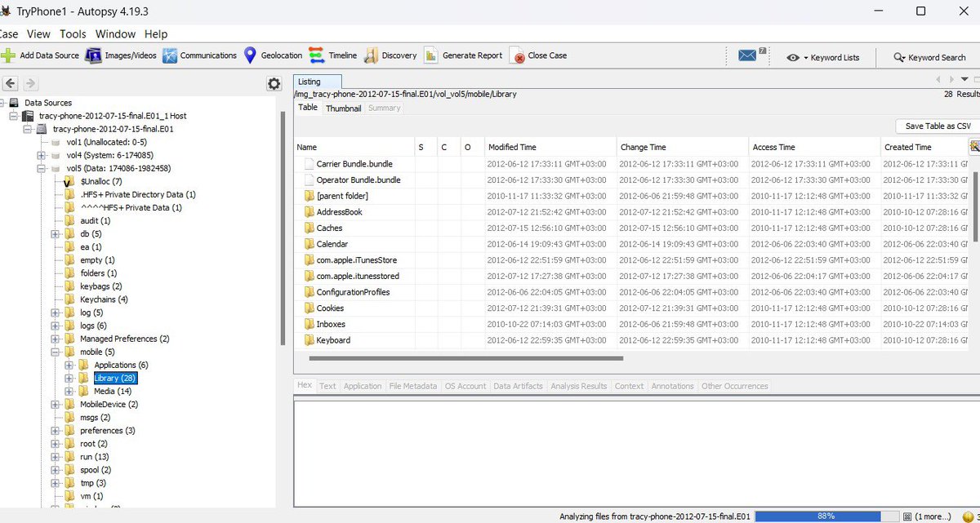Collapse the mobile (5) folder node
Image resolution: width=980 pixels, height=523 pixels.
[x=55, y=352]
